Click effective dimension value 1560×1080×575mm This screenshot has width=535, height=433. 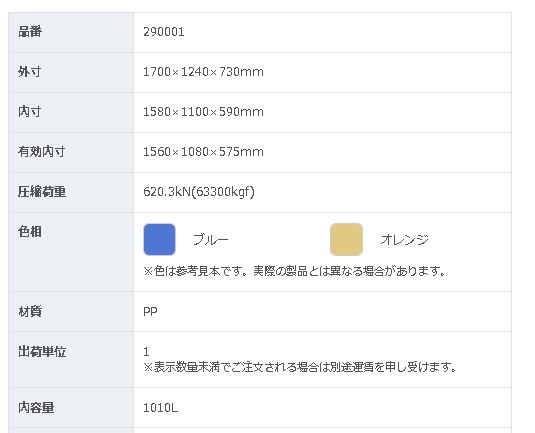[203, 152]
